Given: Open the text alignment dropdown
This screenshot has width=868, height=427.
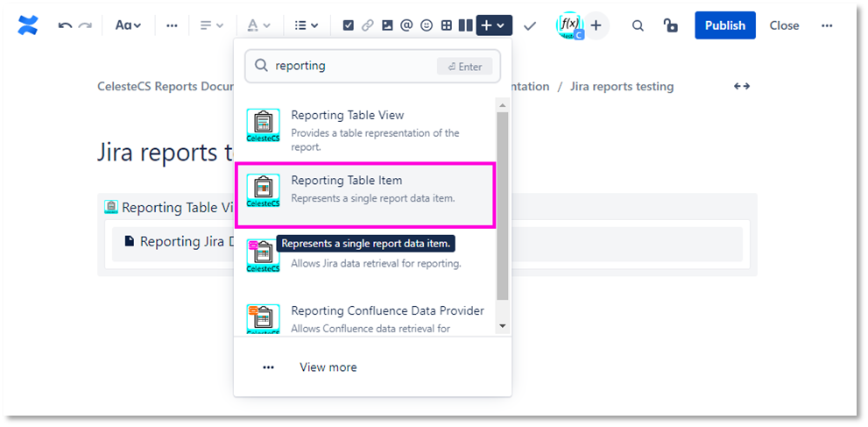Looking at the screenshot, I should click(x=212, y=25).
